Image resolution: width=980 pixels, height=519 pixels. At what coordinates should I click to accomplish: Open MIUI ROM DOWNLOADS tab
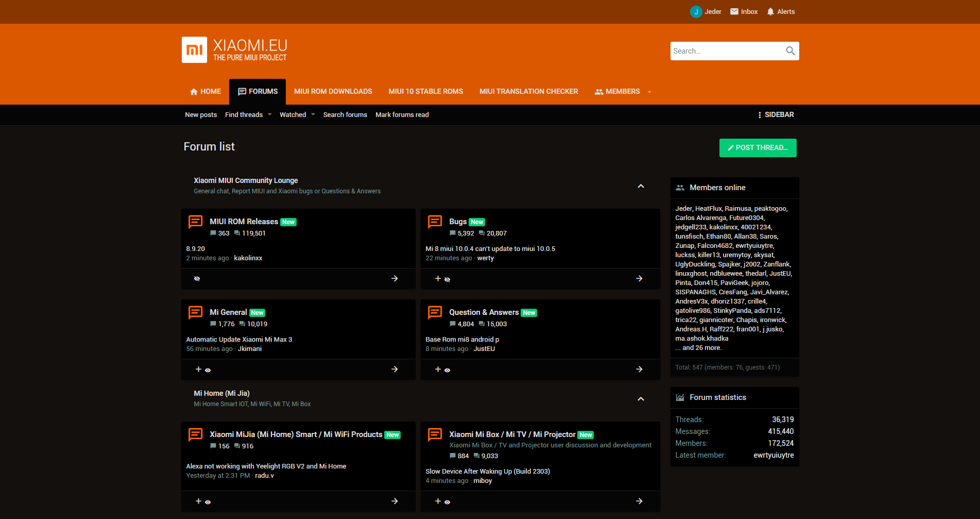(333, 91)
